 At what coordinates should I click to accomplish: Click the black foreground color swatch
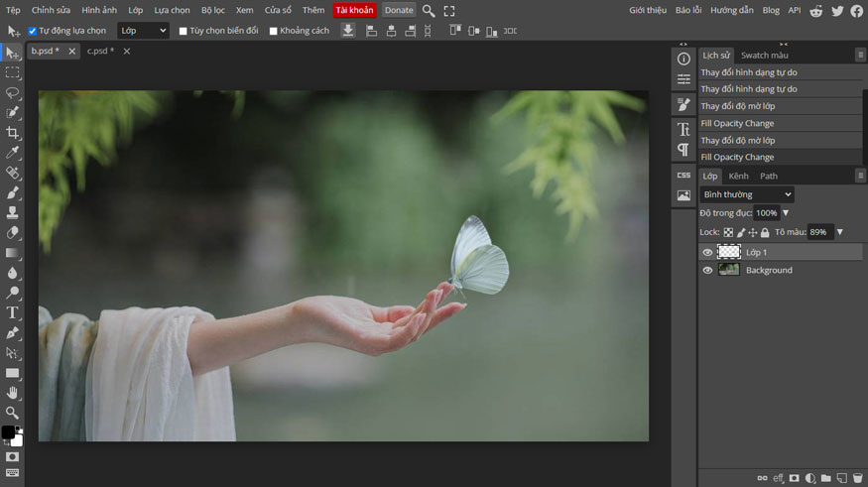pos(8,432)
